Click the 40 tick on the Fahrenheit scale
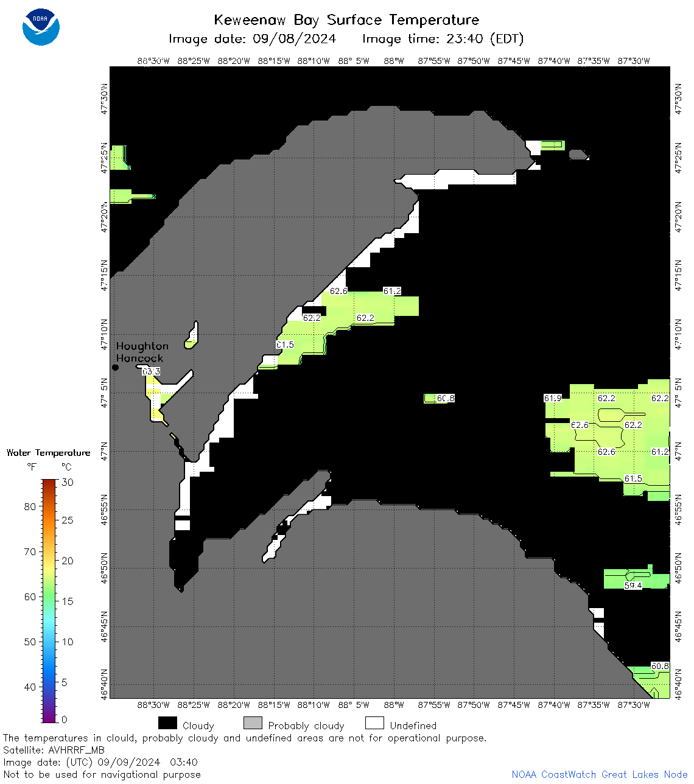Screen dimensions: 694x784 (30, 687)
